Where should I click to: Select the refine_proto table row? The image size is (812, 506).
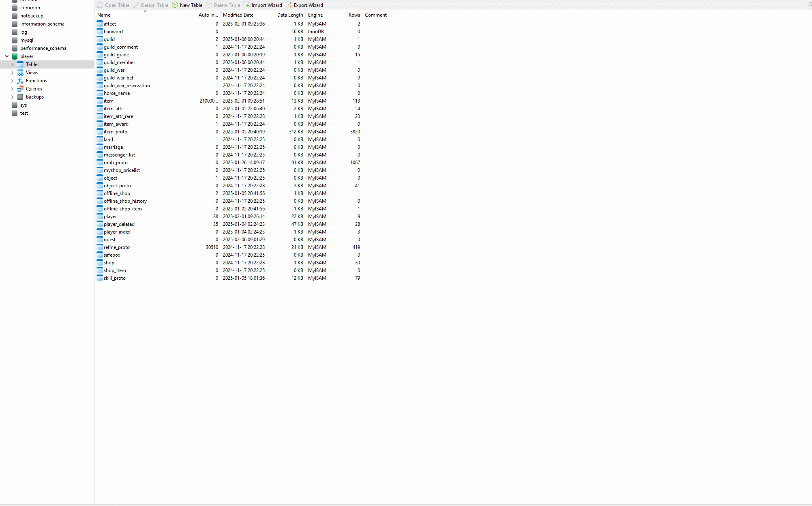pyautogui.click(x=117, y=247)
